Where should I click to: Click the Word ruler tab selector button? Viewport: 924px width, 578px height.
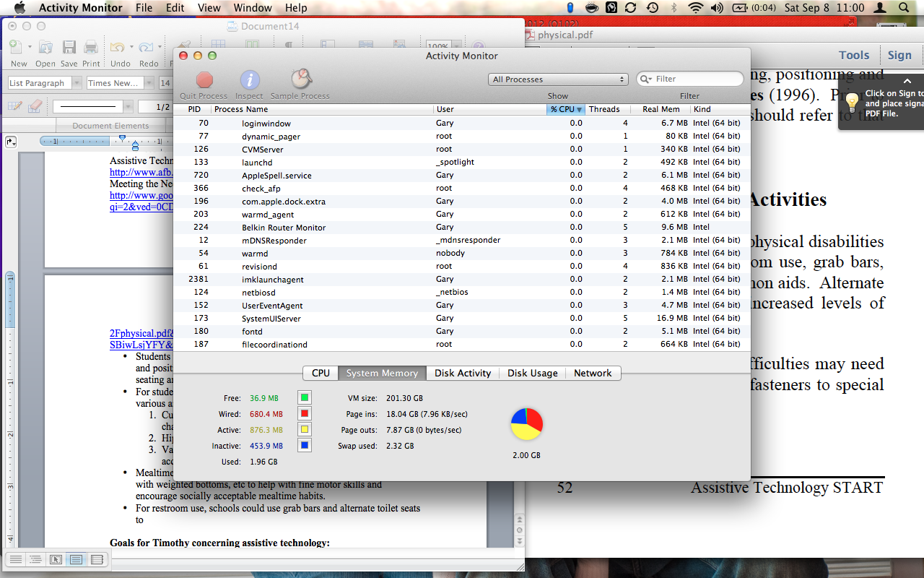pyautogui.click(x=11, y=142)
